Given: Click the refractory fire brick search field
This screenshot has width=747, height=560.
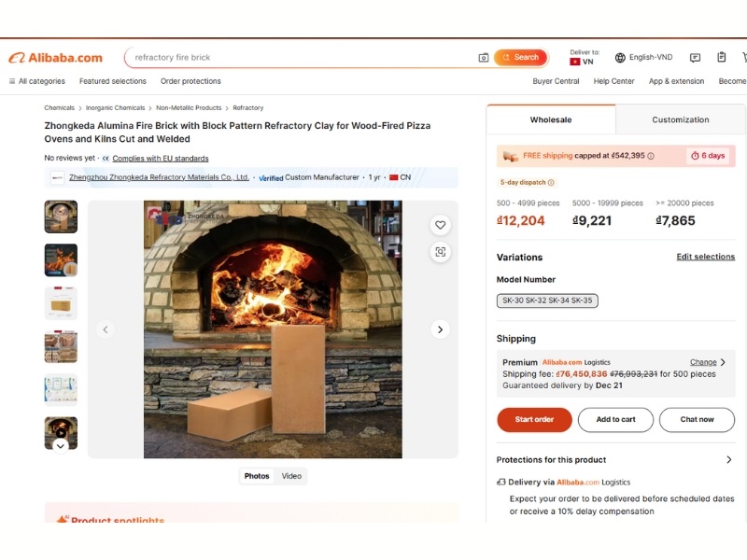Looking at the screenshot, I should 299,58.
